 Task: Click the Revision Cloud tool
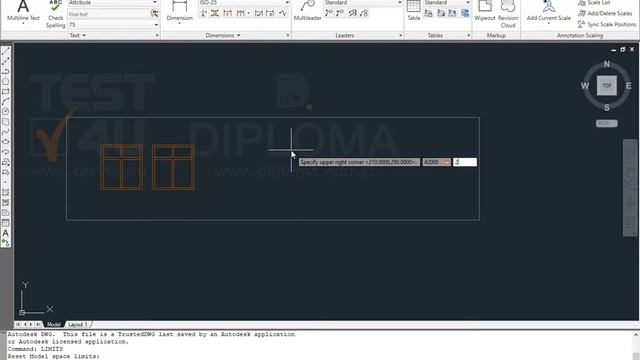(508, 14)
